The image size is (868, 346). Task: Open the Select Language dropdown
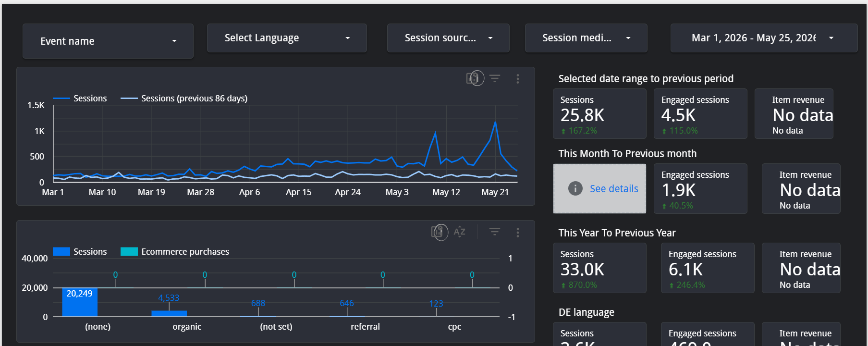287,38
